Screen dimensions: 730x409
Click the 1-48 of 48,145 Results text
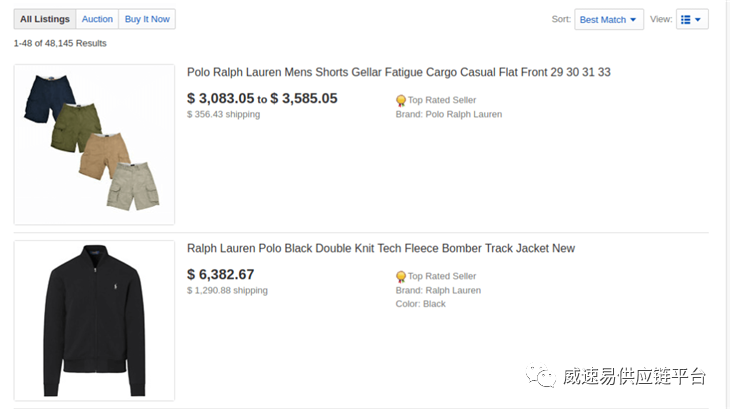pyautogui.click(x=60, y=43)
